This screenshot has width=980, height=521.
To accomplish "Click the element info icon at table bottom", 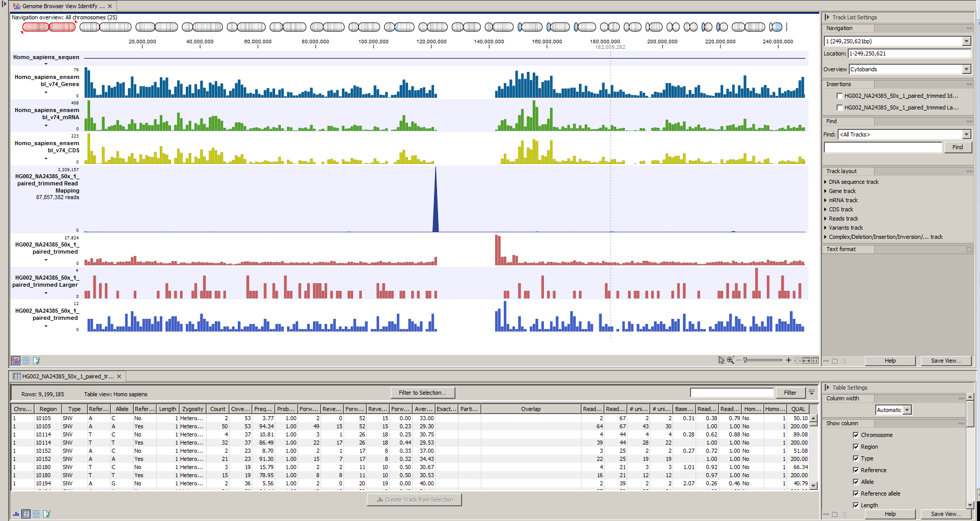I will click(46, 514).
